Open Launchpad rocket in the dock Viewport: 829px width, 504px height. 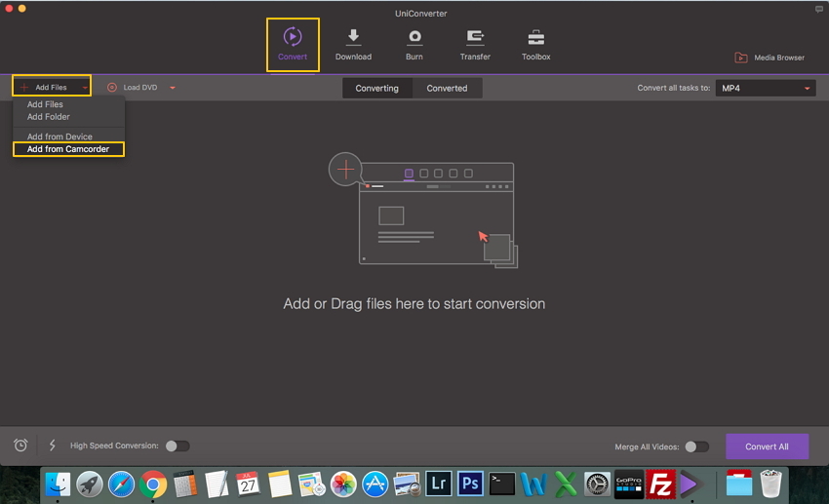coord(90,484)
